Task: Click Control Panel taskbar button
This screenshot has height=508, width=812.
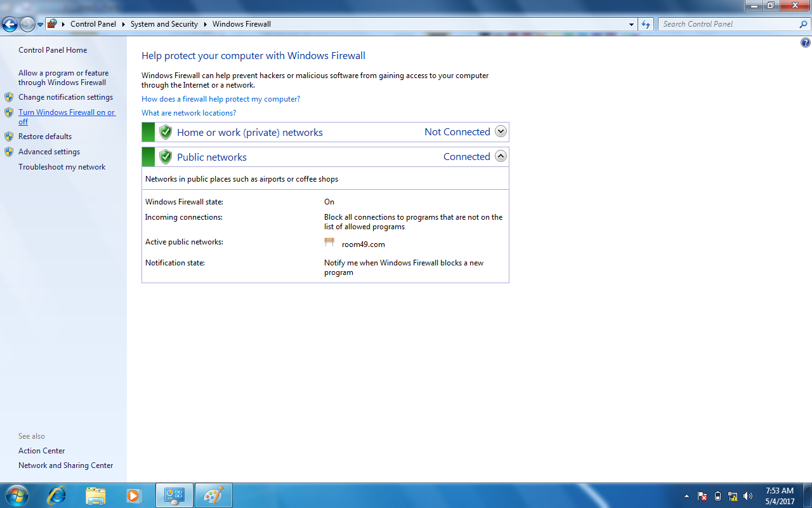Action: pyautogui.click(x=174, y=495)
